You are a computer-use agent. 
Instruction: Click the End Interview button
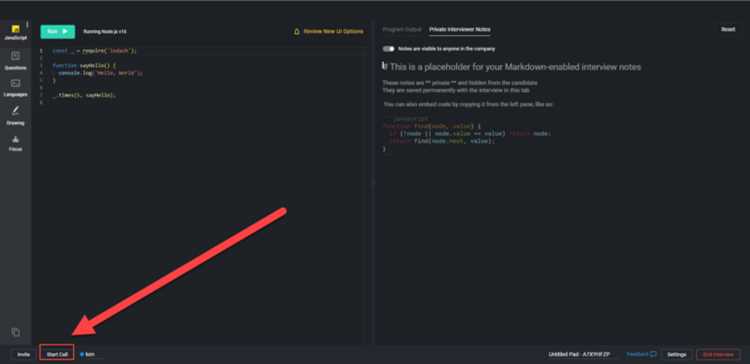[718, 354]
